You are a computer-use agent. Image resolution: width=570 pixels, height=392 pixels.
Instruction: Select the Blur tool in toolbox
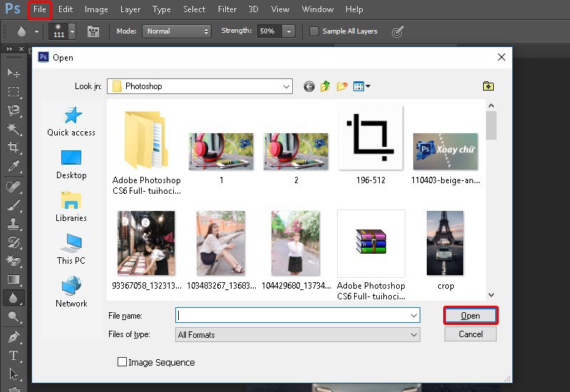pyautogui.click(x=14, y=298)
